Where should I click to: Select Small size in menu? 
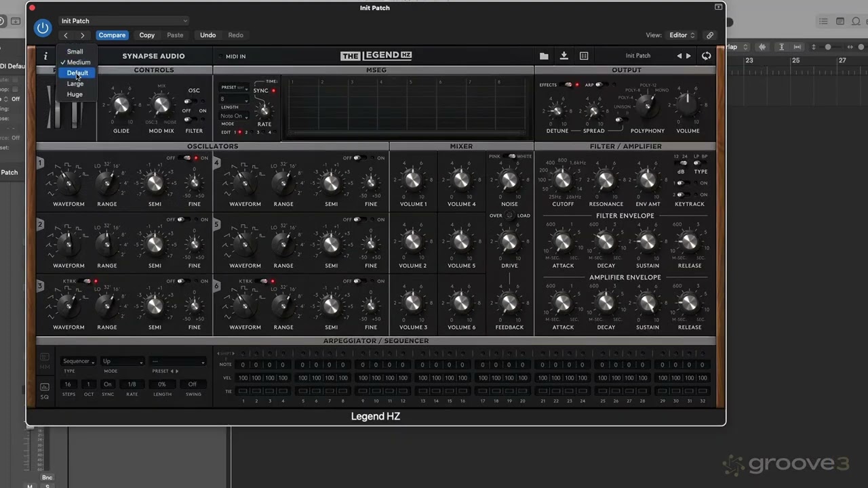76,52
